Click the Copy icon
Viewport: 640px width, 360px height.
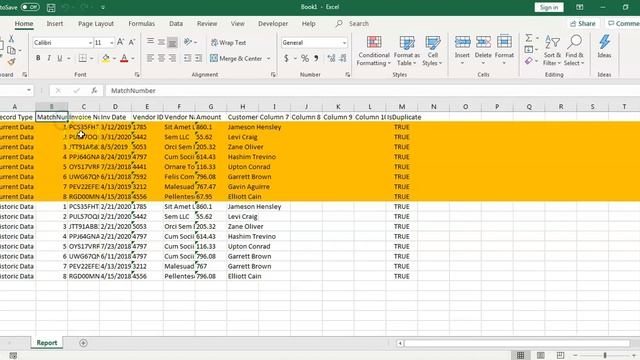11,50
